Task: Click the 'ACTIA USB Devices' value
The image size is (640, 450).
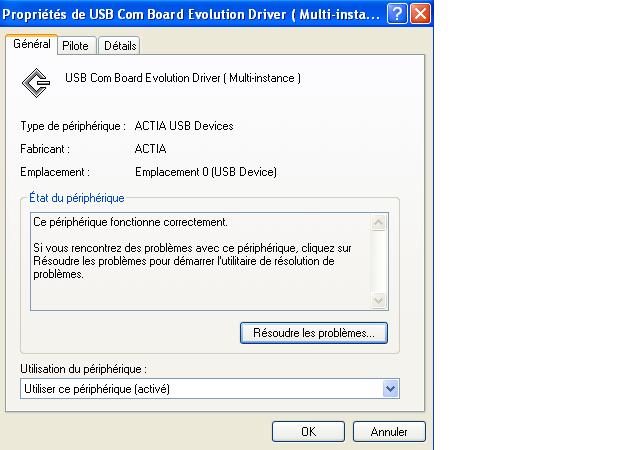Action: tap(184, 126)
